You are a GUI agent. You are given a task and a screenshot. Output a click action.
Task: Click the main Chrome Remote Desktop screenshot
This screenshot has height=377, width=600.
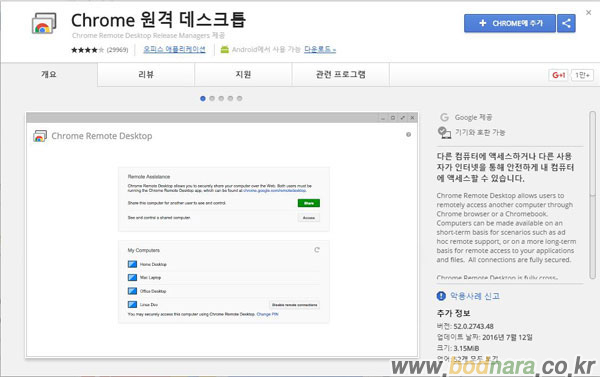(222, 235)
